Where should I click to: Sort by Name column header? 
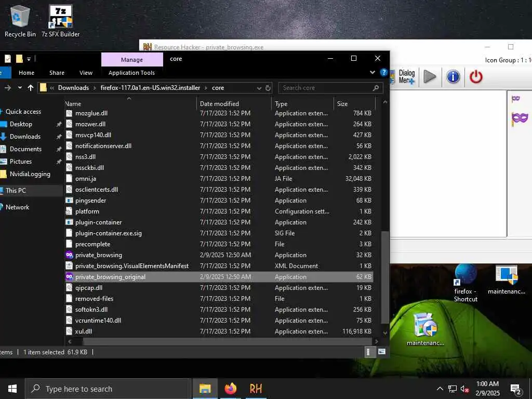click(130, 103)
